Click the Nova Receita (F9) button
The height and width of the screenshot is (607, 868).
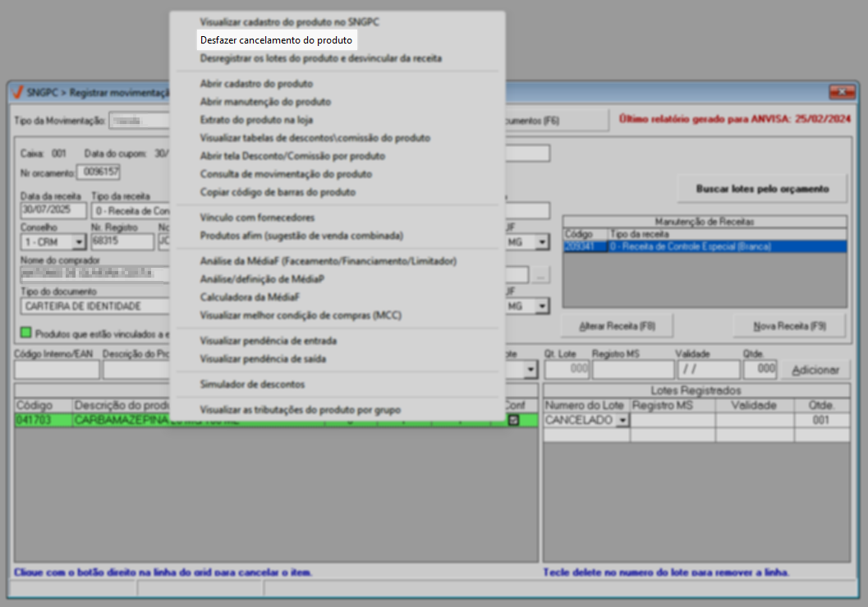tap(789, 326)
